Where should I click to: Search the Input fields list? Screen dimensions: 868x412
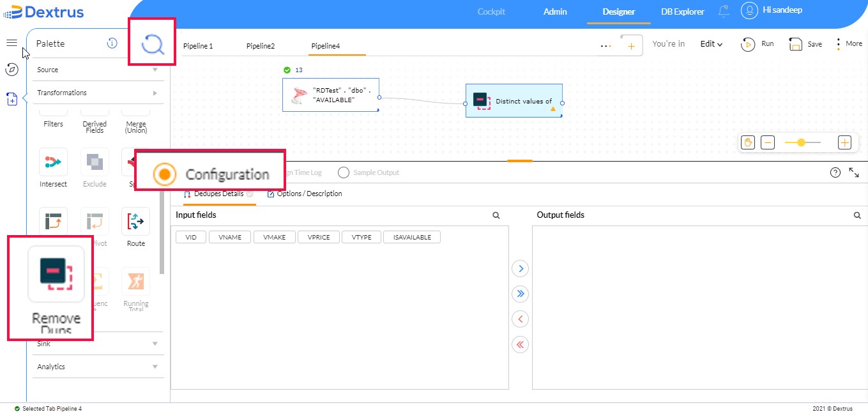coord(496,215)
